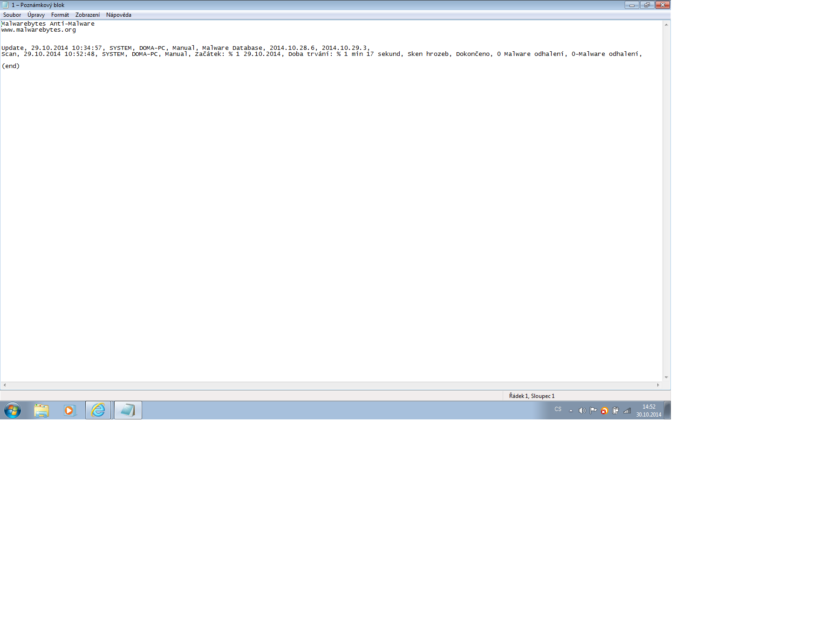
Task: Open Windows Explorer from taskbar
Action: pos(41,411)
